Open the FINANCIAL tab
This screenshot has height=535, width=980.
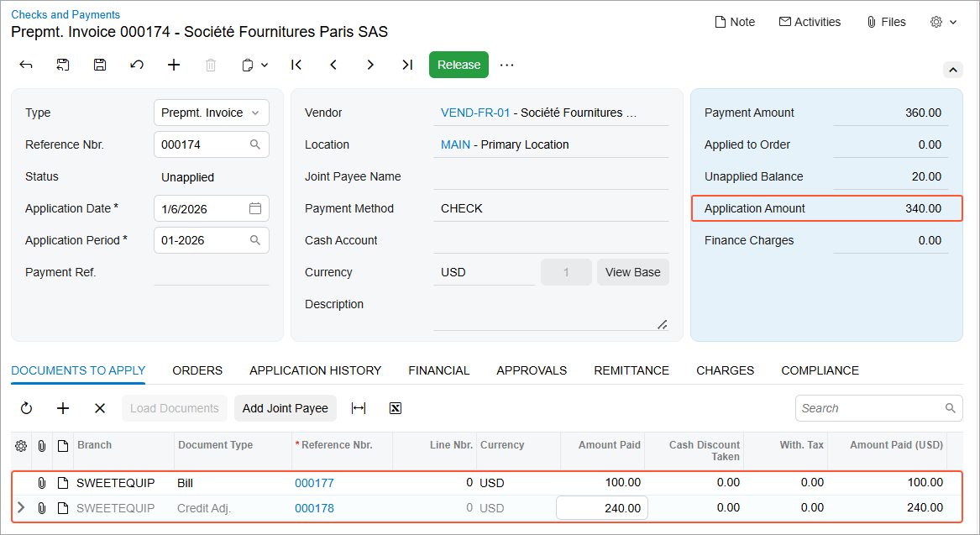click(438, 370)
